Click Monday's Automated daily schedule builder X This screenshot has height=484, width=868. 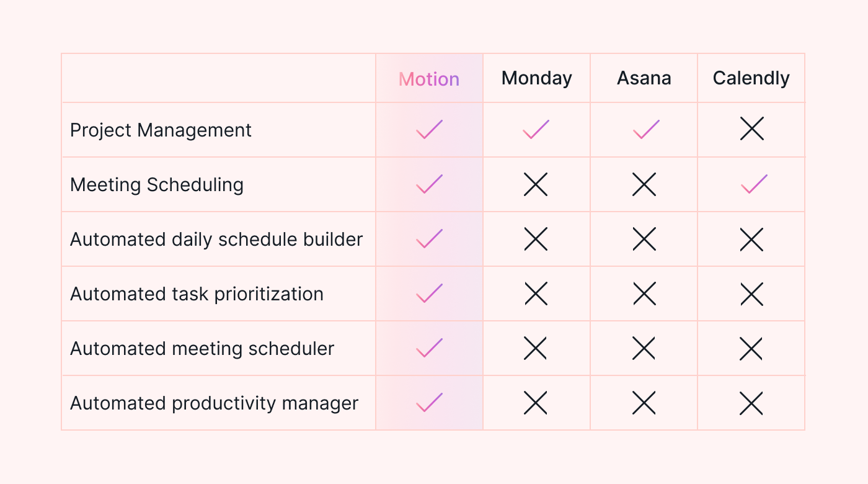pos(536,239)
